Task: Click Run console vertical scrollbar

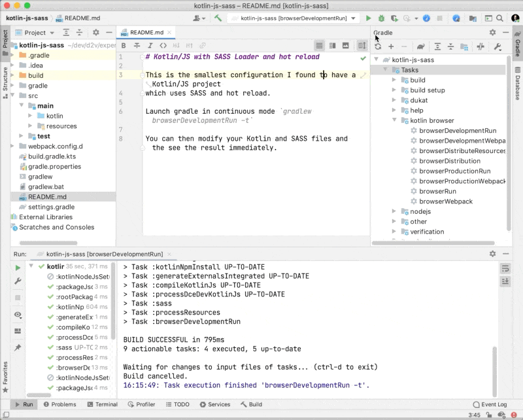Action: click(494, 371)
